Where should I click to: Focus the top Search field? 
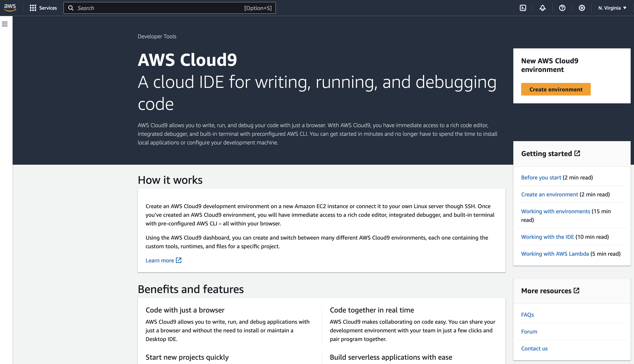click(169, 8)
